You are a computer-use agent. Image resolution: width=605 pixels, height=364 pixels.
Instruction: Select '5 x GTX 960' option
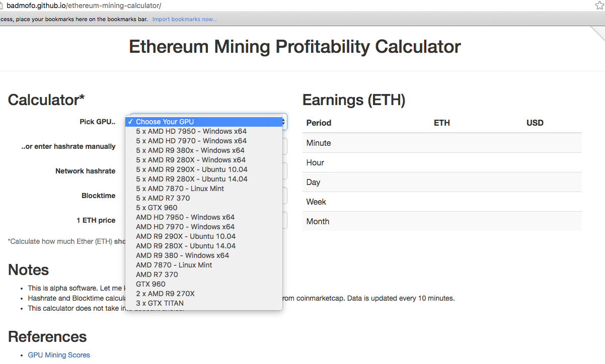pyautogui.click(x=204, y=208)
